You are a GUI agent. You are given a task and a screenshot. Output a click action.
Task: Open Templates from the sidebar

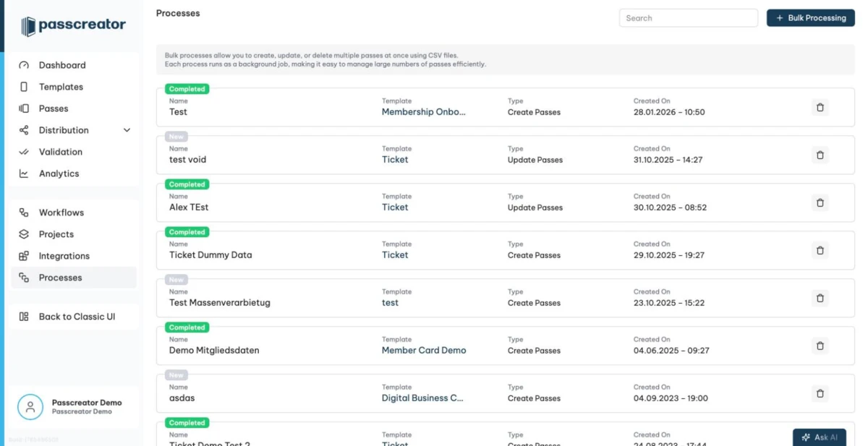click(x=74, y=87)
